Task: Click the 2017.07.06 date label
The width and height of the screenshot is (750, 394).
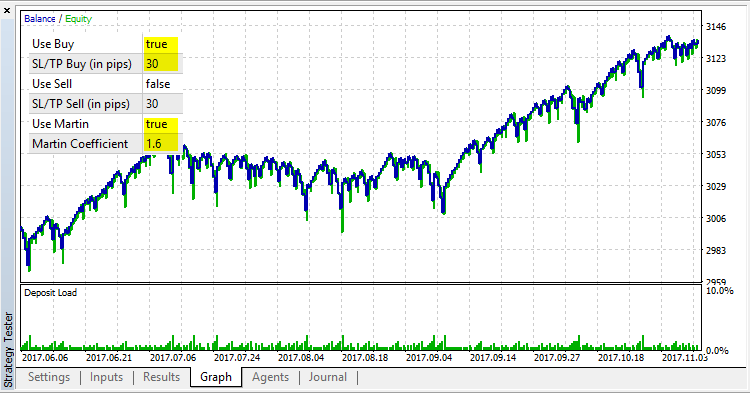Action: [x=173, y=358]
